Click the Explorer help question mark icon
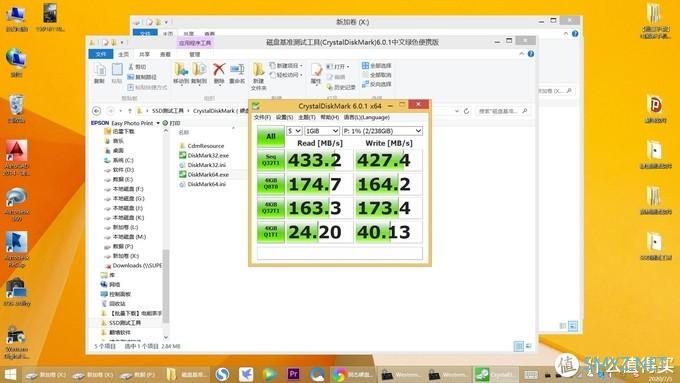The width and height of the screenshot is (680, 383). click(530, 54)
